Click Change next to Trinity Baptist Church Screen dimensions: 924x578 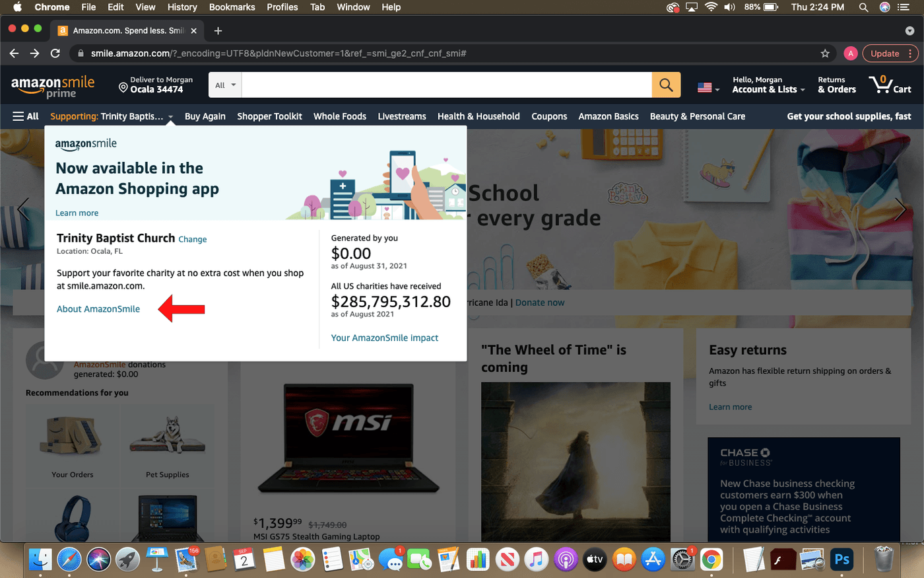pos(193,239)
